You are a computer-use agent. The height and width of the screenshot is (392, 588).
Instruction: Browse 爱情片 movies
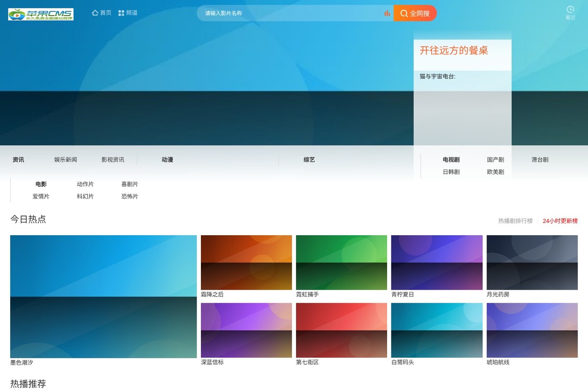(41, 196)
